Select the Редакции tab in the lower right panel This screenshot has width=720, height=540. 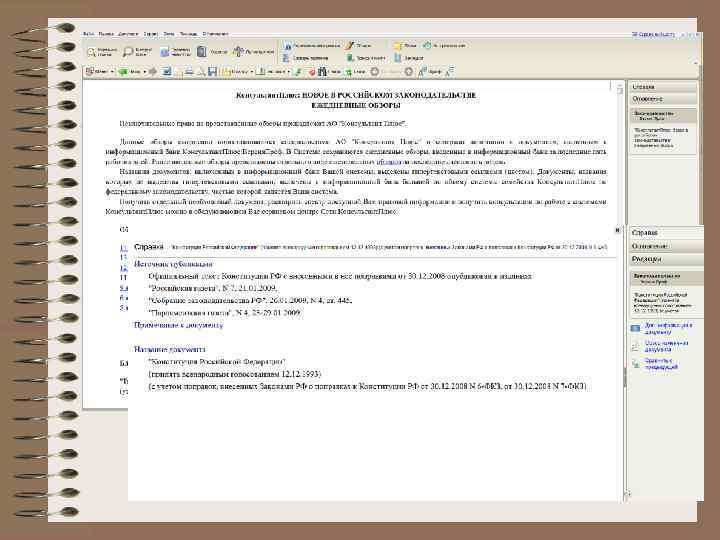click(x=666, y=259)
